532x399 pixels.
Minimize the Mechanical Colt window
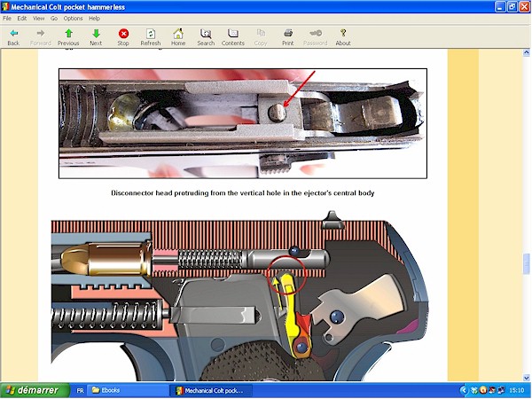[500, 7]
